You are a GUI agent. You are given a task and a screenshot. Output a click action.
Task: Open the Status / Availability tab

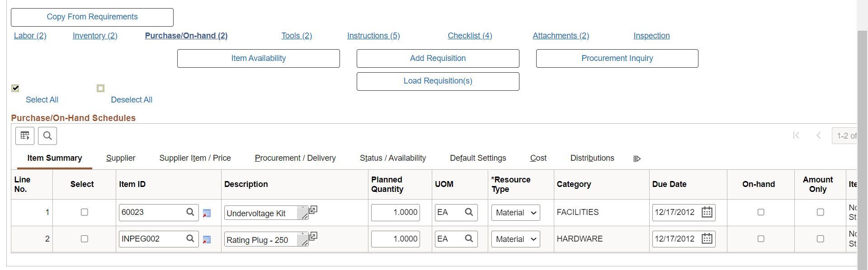393,158
